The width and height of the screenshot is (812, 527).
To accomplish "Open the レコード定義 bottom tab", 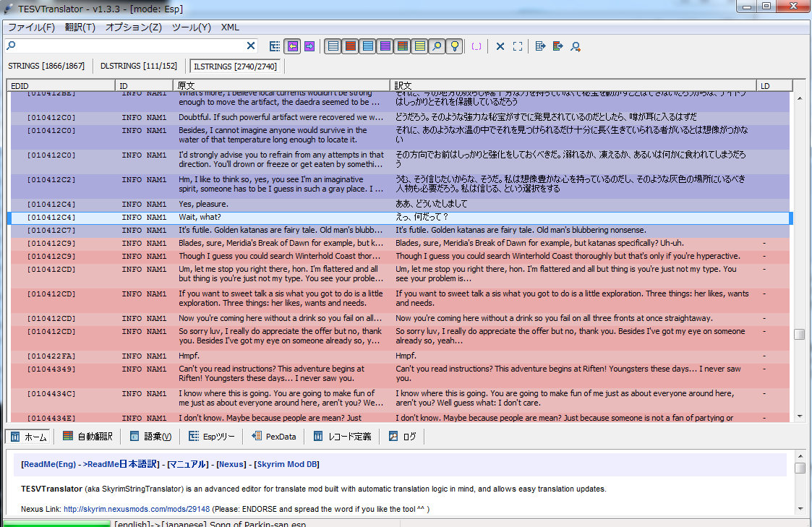I will (x=342, y=437).
